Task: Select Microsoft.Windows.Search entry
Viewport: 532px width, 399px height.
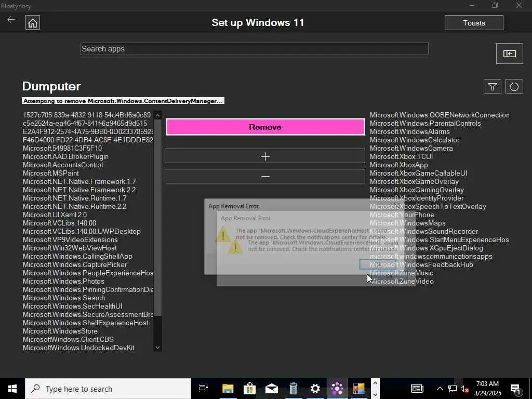Action: (64, 298)
